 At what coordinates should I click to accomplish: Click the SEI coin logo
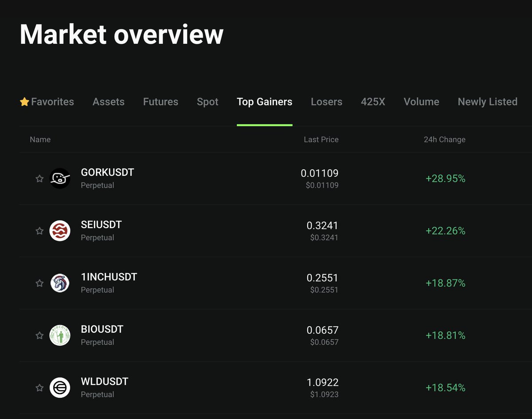(x=60, y=231)
